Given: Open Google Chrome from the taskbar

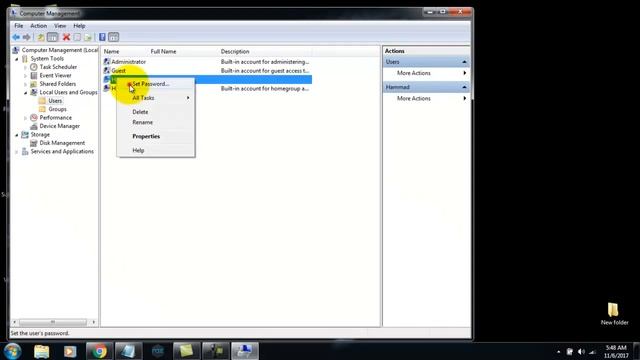Looking at the screenshot, I should (x=99, y=351).
